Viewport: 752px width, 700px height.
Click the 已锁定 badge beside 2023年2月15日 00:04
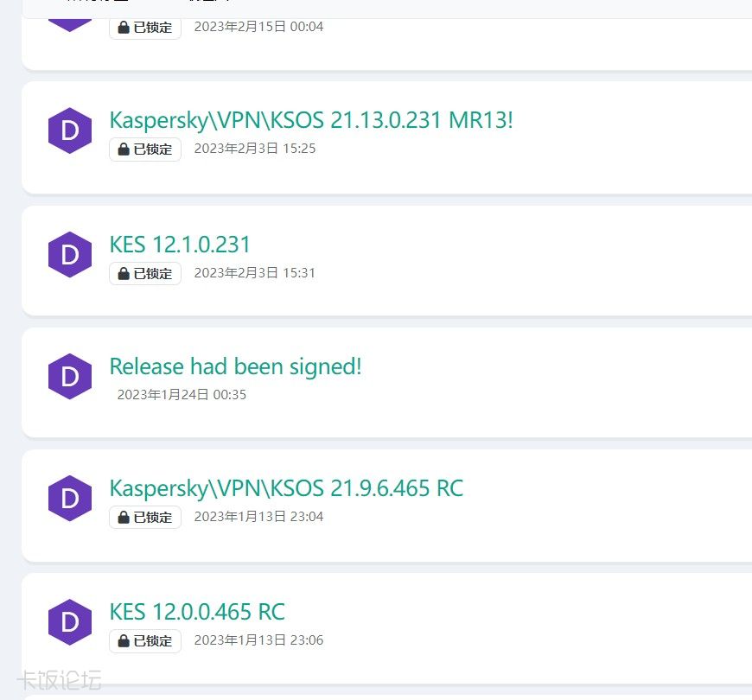point(145,27)
